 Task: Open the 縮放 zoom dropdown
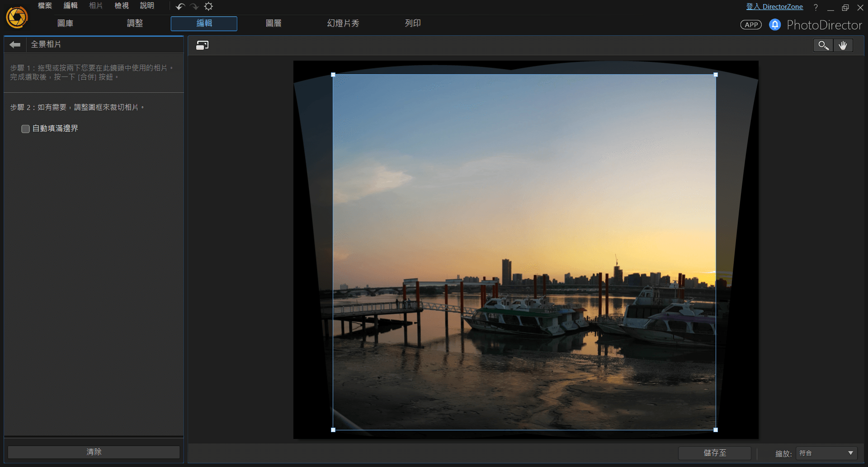[x=826, y=453]
